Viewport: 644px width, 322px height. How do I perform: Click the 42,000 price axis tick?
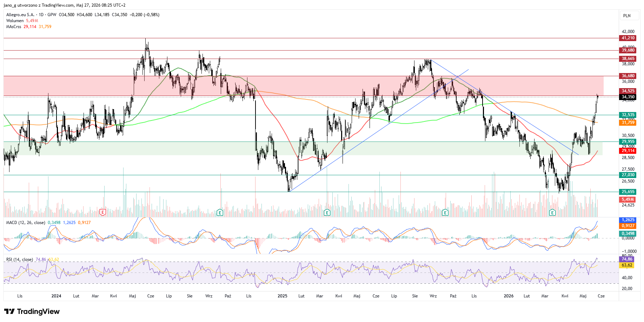coord(628,32)
